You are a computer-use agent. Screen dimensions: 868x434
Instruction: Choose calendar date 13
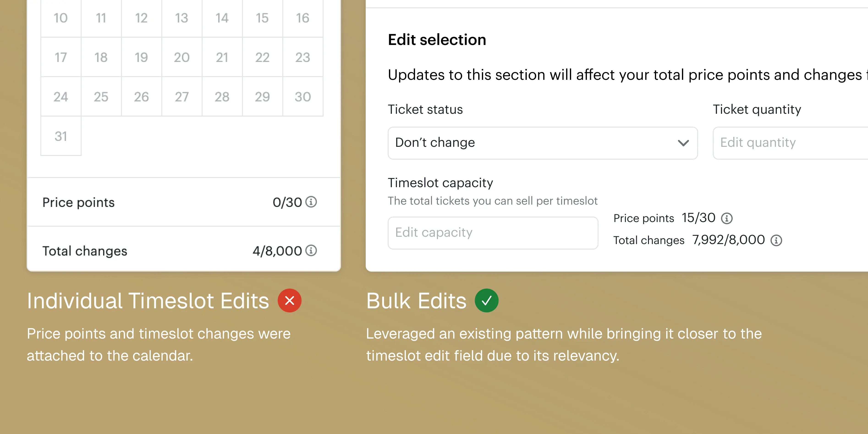click(182, 18)
